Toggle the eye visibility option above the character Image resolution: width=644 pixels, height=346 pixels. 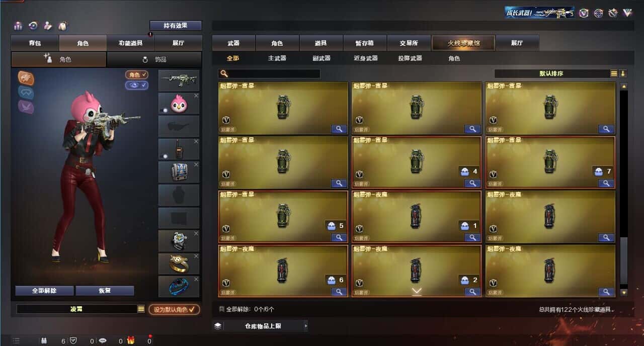pyautogui.click(x=137, y=85)
